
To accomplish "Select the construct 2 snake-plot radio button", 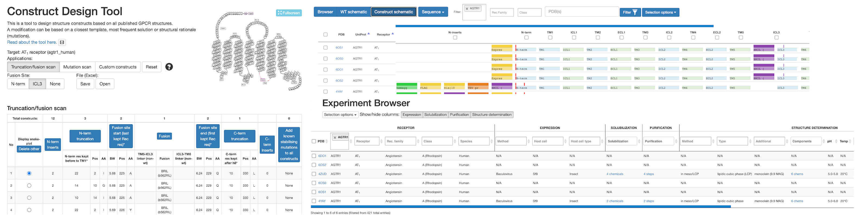I will (29, 186).
